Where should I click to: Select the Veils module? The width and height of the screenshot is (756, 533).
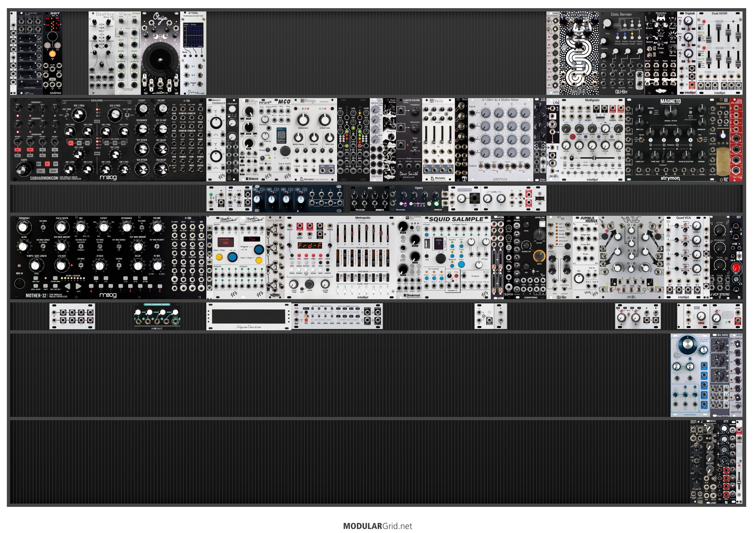pyautogui.click(x=438, y=140)
